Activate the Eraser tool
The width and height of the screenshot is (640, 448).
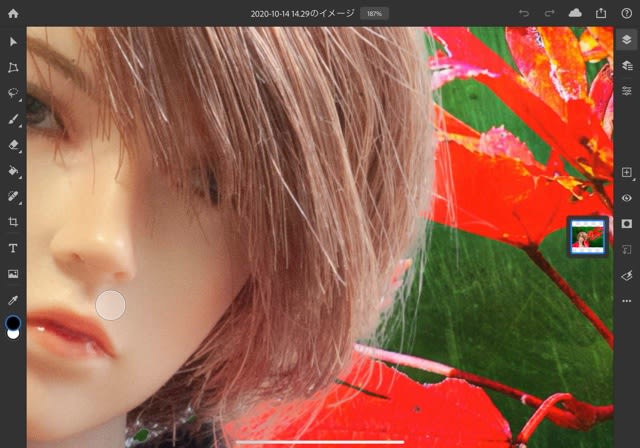13,145
